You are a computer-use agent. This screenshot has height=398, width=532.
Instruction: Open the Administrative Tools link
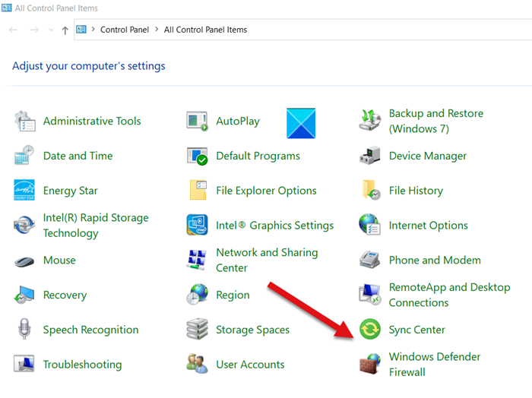(92, 121)
